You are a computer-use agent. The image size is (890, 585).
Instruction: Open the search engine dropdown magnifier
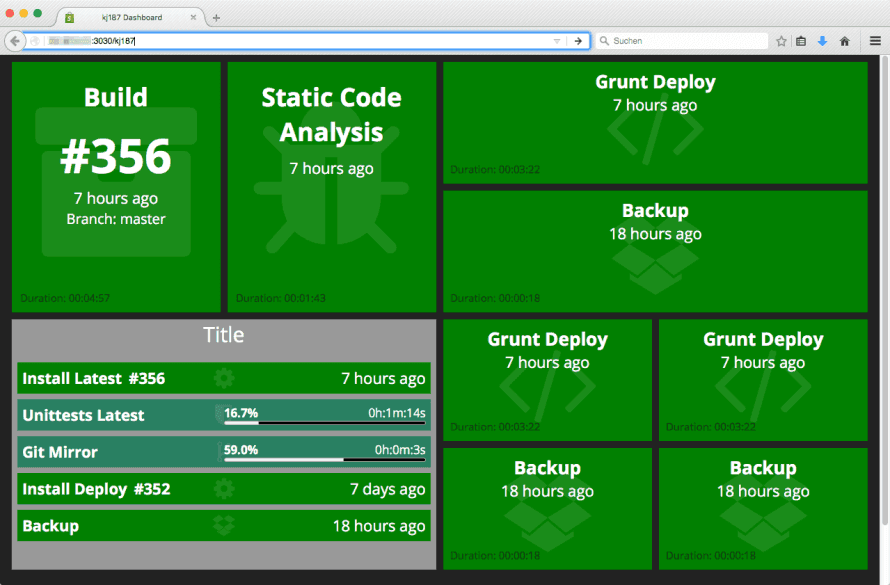point(604,41)
